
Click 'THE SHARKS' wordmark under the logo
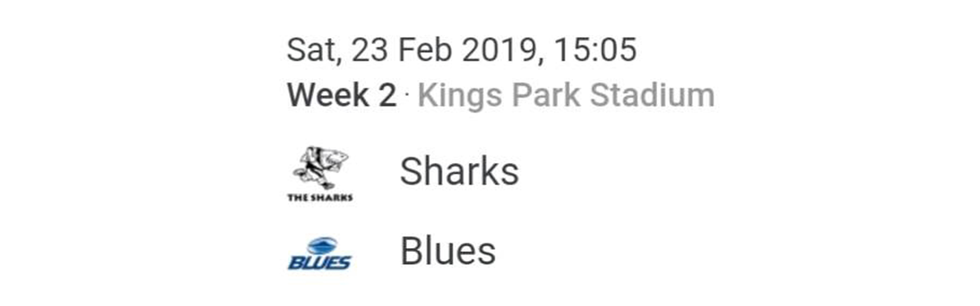(320, 197)
